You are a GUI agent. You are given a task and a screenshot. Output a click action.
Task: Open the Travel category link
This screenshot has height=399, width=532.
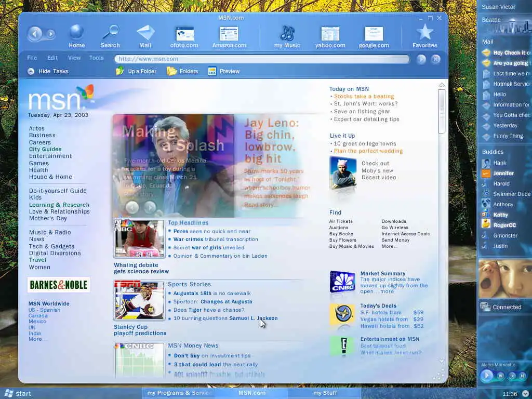point(37,260)
